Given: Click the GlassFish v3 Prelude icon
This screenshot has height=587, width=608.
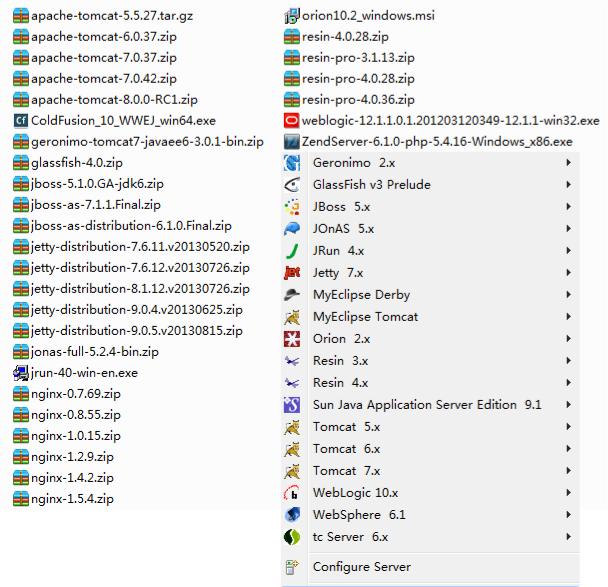Looking at the screenshot, I should pyautogui.click(x=292, y=185).
